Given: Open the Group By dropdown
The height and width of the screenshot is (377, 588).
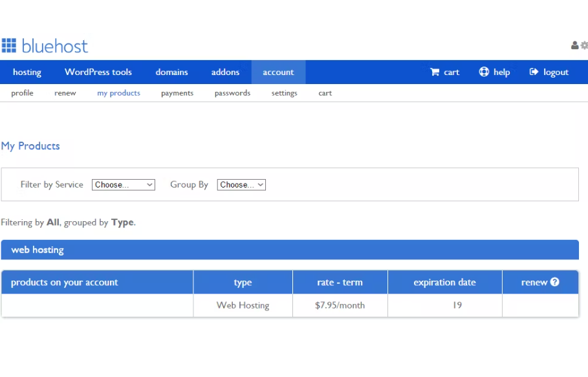Looking at the screenshot, I should click(x=241, y=185).
